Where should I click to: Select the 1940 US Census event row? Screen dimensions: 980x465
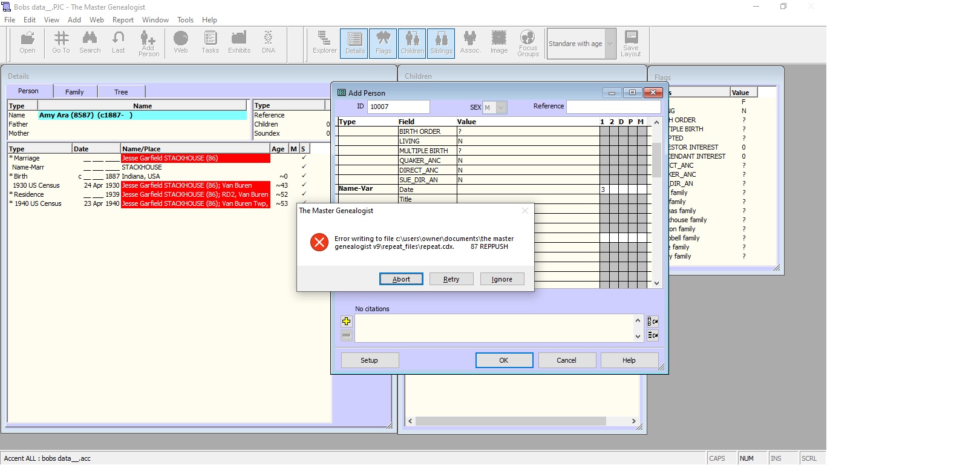point(159,203)
